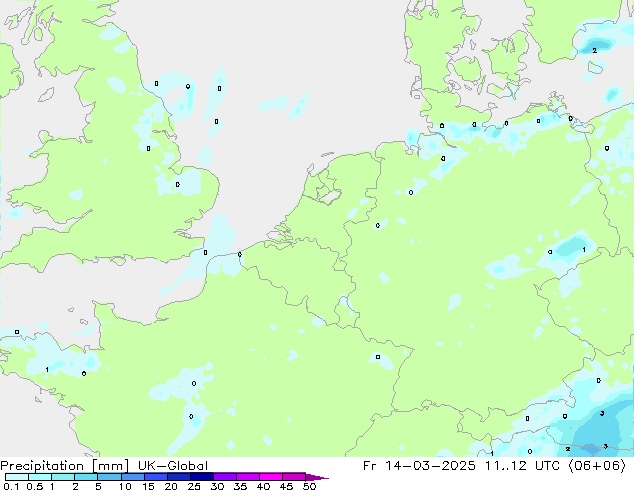Click the 15–20 mm legend swatch
Image resolution: width=634 pixels, height=490 pixels.
click(156, 477)
